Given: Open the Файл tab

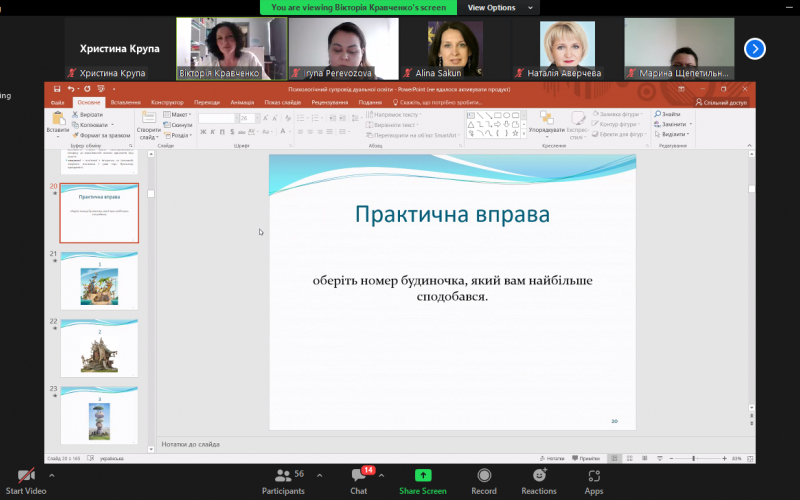Looking at the screenshot, I should [58, 103].
